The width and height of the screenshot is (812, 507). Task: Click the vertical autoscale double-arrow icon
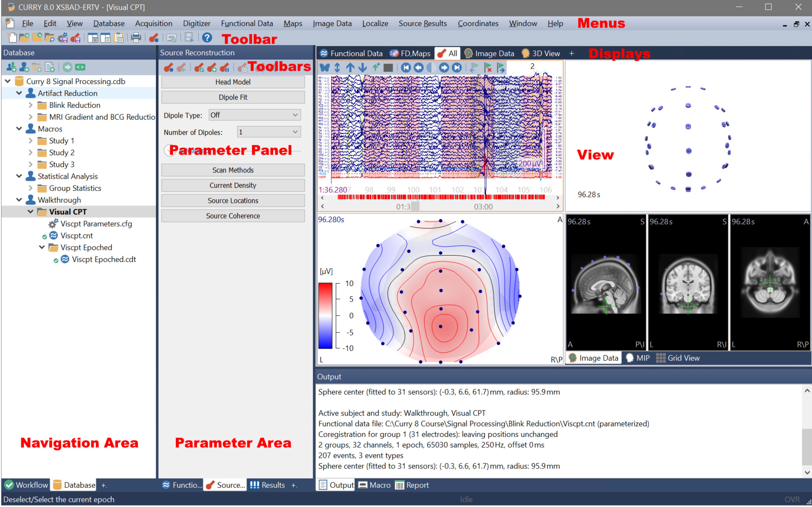[x=337, y=67]
